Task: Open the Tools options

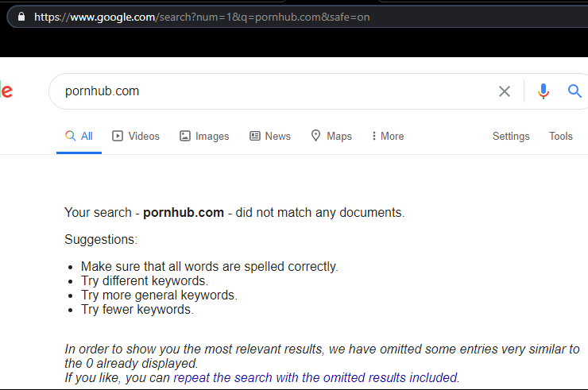Action: tap(561, 136)
